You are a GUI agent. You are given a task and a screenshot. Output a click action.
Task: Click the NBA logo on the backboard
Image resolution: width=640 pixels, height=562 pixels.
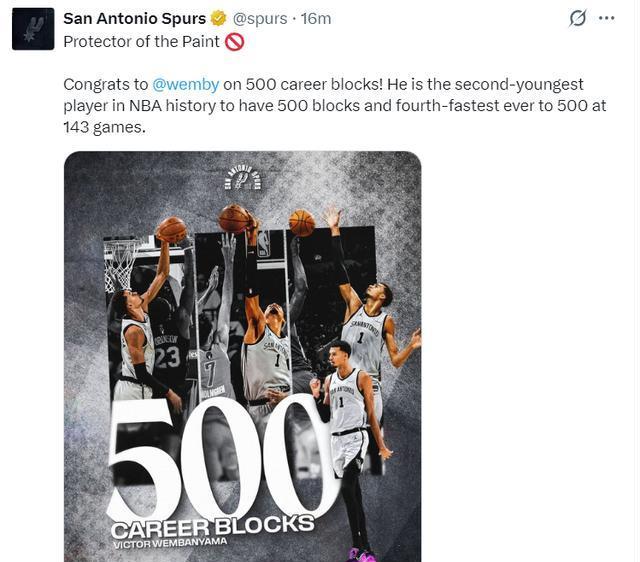click(264, 243)
